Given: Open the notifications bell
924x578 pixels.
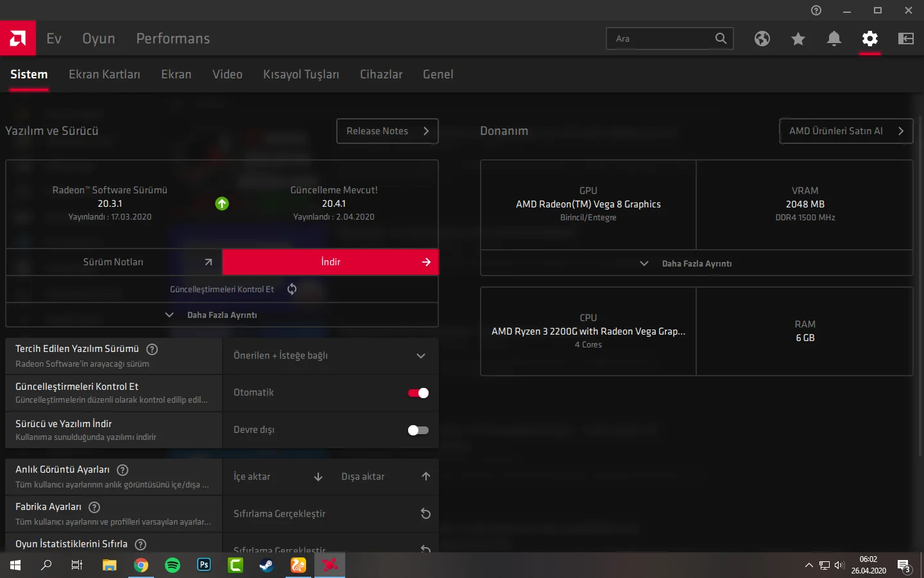Looking at the screenshot, I should pyautogui.click(x=834, y=39).
